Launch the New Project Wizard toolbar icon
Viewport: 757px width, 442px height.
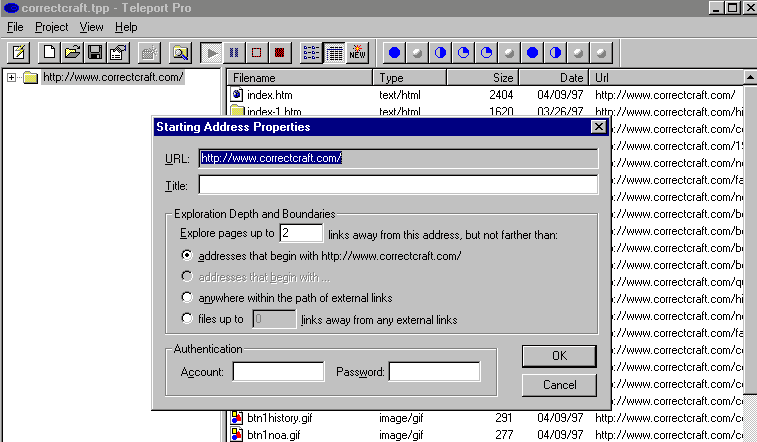(19, 53)
